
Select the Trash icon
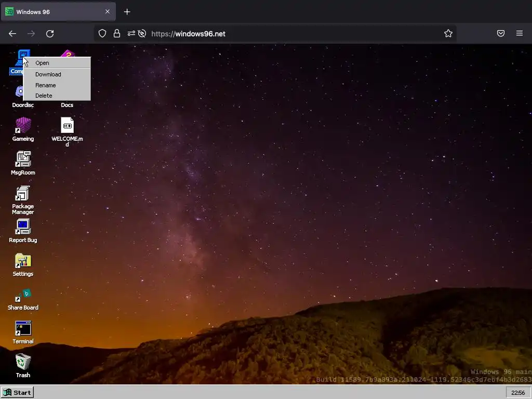(x=23, y=366)
